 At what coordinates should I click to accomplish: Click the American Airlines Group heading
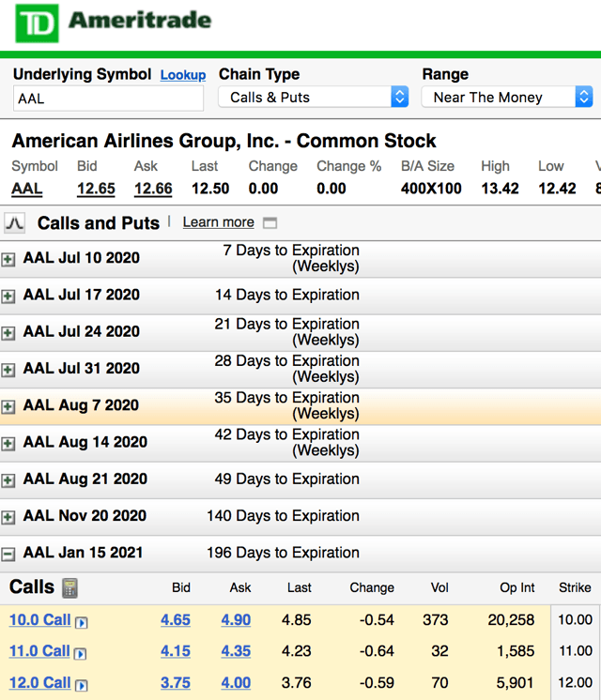223,141
